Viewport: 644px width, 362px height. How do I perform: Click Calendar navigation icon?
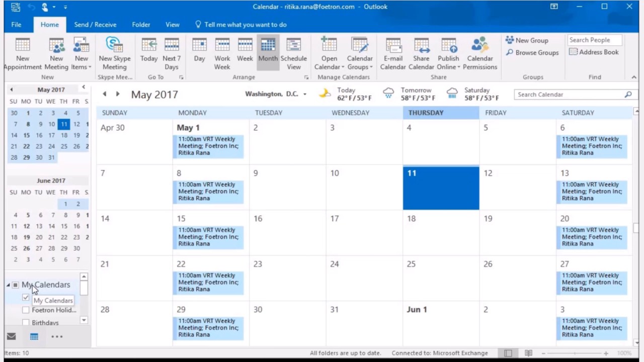(34, 336)
